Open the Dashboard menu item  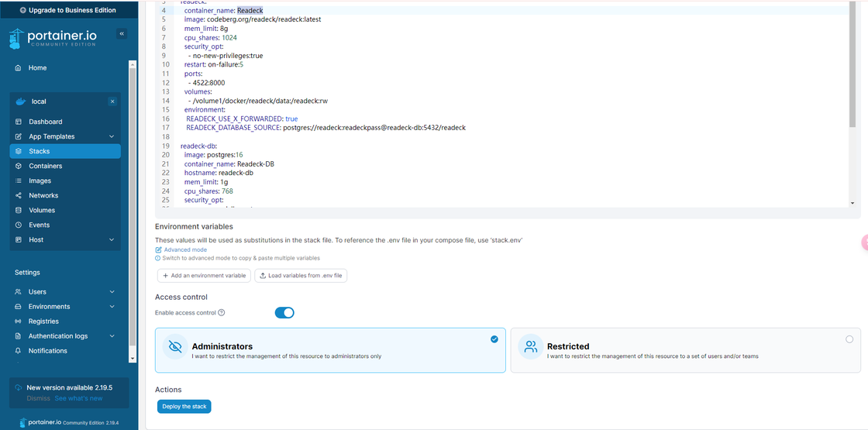pos(65,122)
